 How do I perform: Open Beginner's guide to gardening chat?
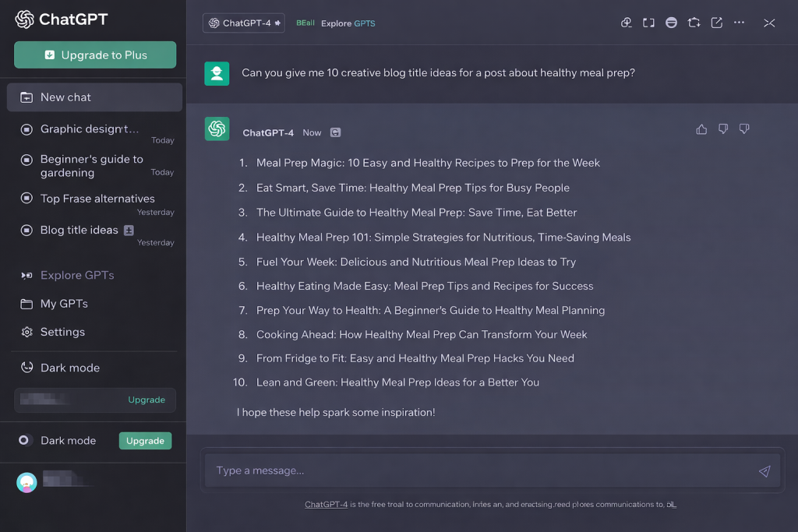point(92,166)
